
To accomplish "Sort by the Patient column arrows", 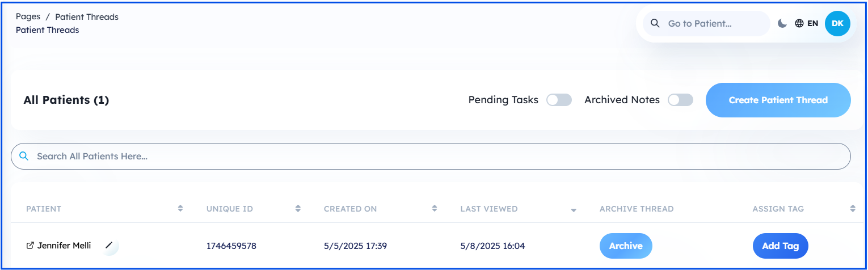I will (x=180, y=209).
